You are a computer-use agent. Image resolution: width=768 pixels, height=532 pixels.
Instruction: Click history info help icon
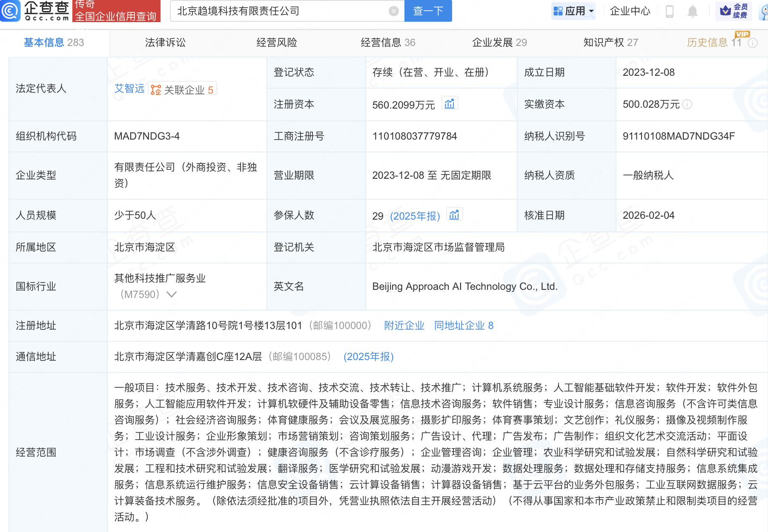click(753, 43)
